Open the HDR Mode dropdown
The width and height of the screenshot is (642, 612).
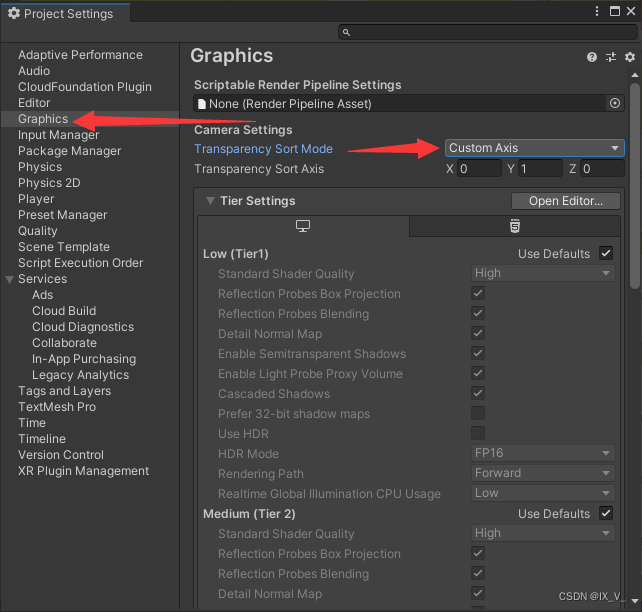pos(543,453)
